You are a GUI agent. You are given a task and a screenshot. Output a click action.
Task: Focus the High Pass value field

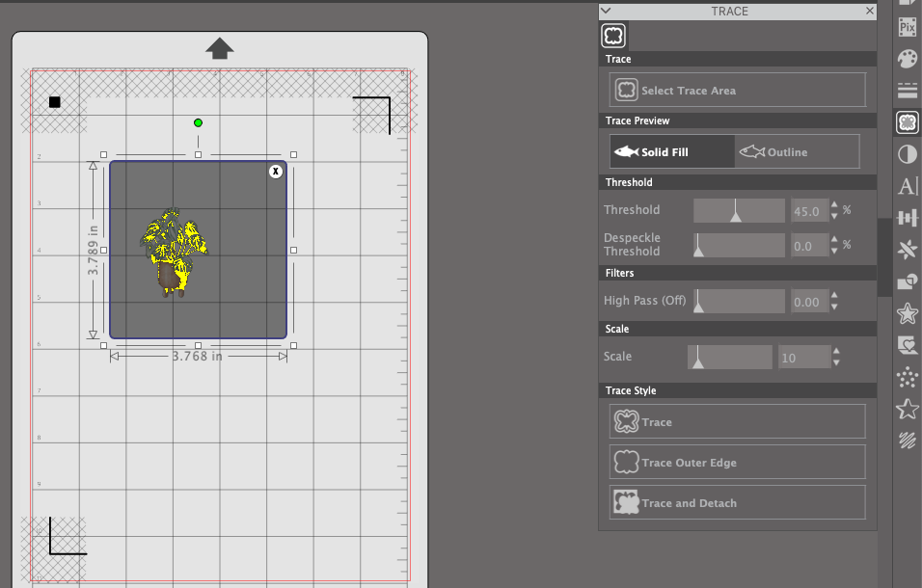809,302
